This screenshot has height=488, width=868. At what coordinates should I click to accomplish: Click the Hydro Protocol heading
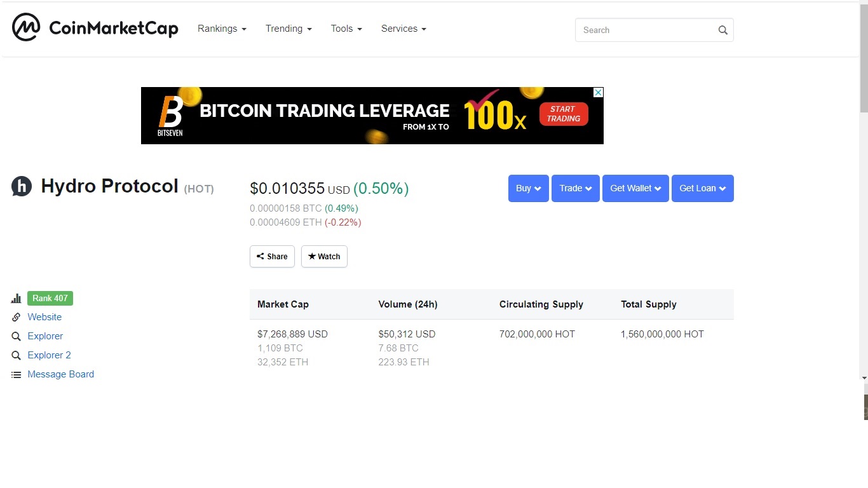[x=109, y=186]
